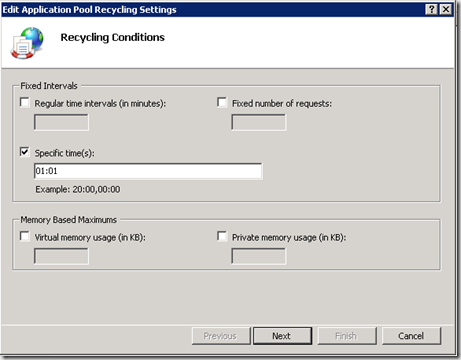Click the regular time intervals minutes field
The width and height of the screenshot is (461, 360).
[x=61, y=122]
